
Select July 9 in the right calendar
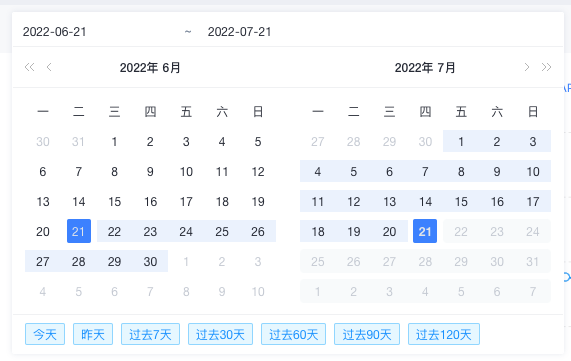click(497, 171)
